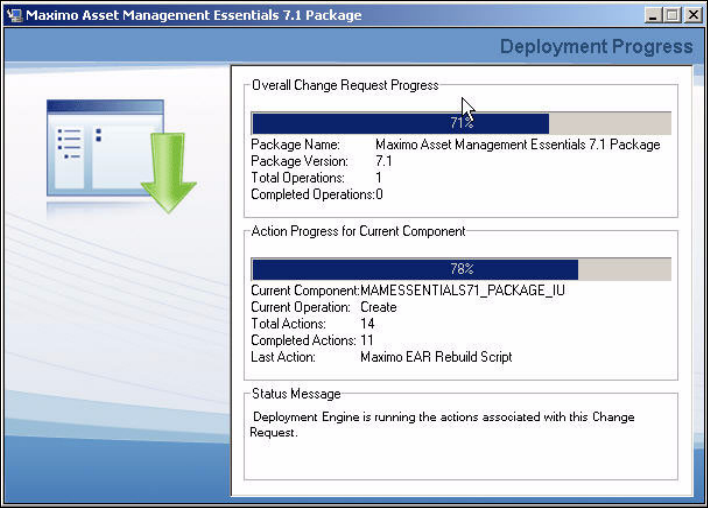Click the Completed Actions value 11
The width and height of the screenshot is (708, 508).
click(367, 340)
